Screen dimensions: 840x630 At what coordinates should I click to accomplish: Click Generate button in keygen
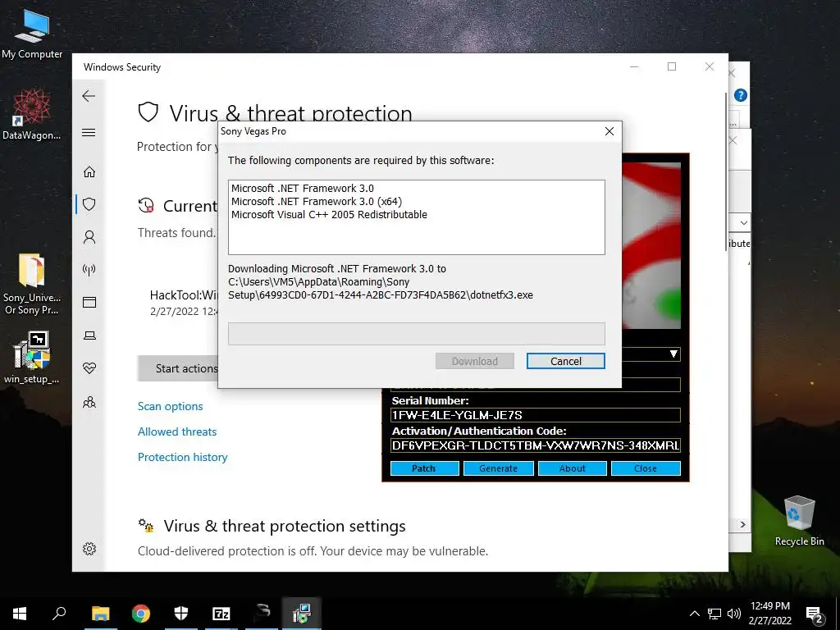point(498,468)
